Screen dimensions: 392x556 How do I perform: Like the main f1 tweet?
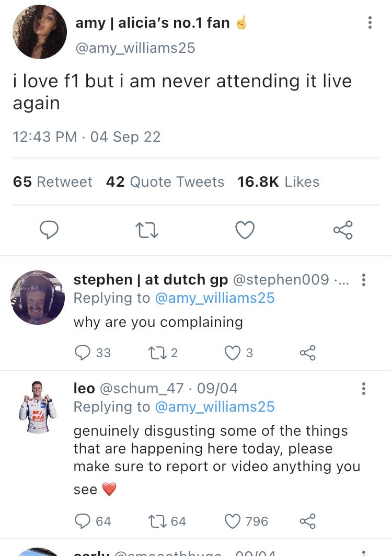pos(245,230)
